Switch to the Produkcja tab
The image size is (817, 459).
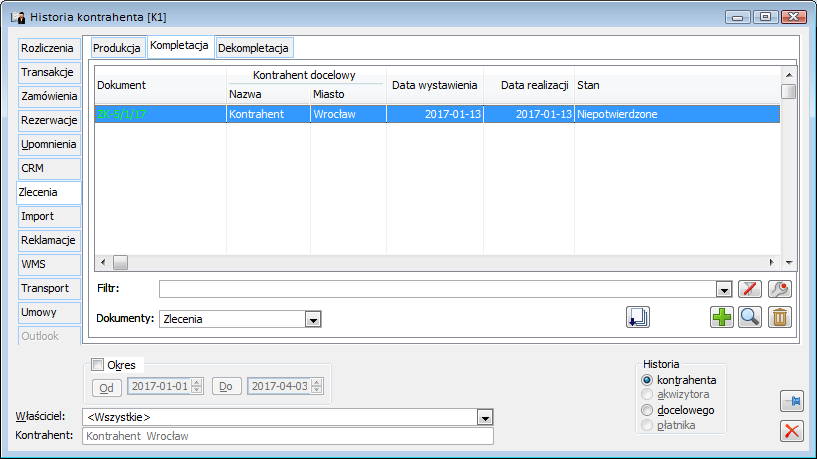(x=117, y=48)
